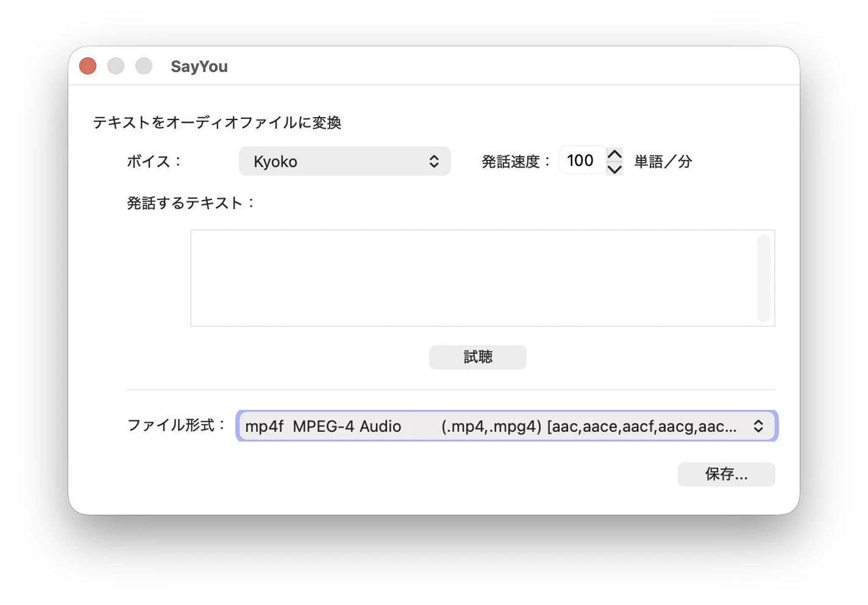This screenshot has width=868, height=605.
Task: Click inside the text-to-speak text area
Action: pyautogui.click(x=474, y=278)
